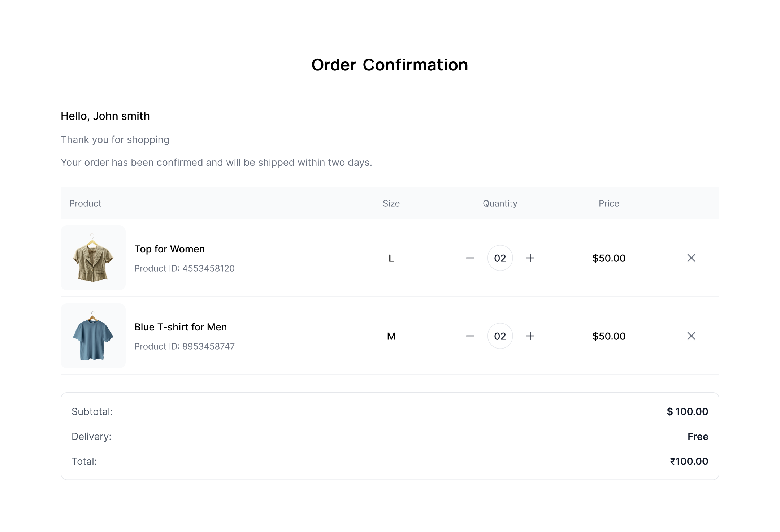Click the ₹100.00 order total amount
780x532 pixels.
tap(689, 461)
